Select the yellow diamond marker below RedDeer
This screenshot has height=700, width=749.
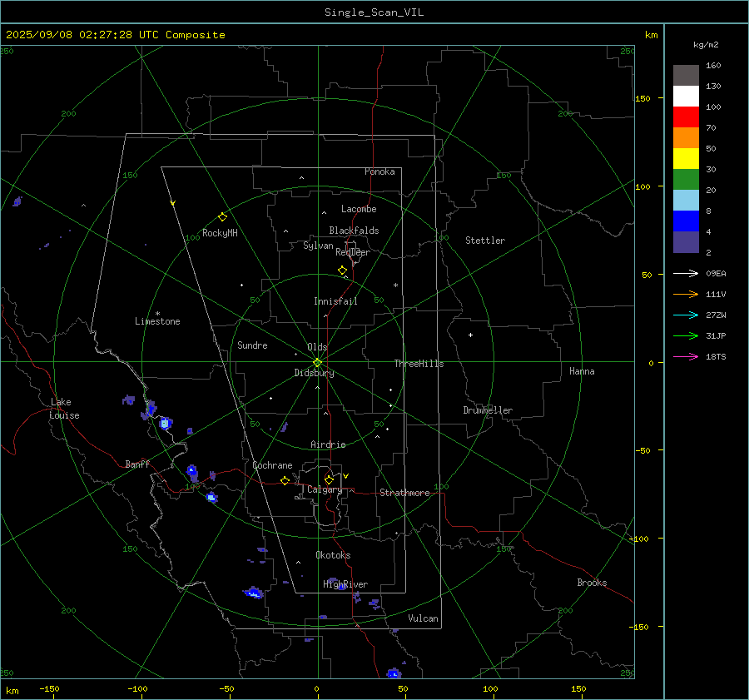(x=342, y=271)
